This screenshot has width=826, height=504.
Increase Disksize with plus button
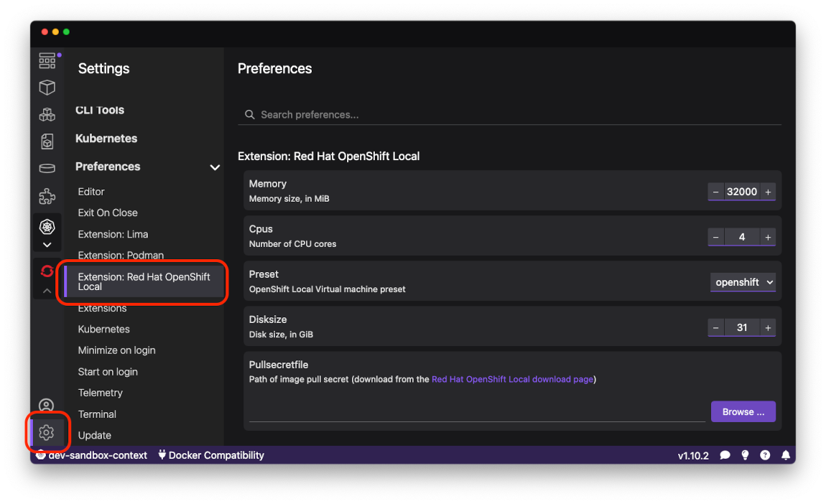(x=768, y=328)
